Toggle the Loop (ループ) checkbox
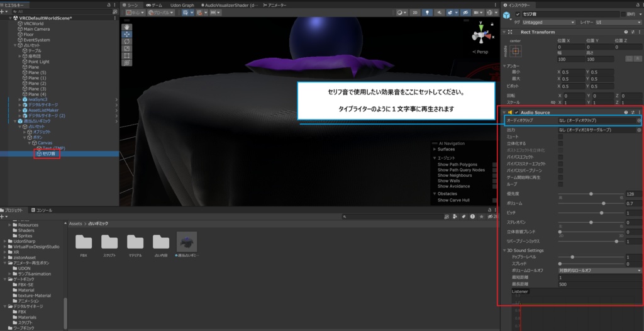 pyautogui.click(x=560, y=184)
